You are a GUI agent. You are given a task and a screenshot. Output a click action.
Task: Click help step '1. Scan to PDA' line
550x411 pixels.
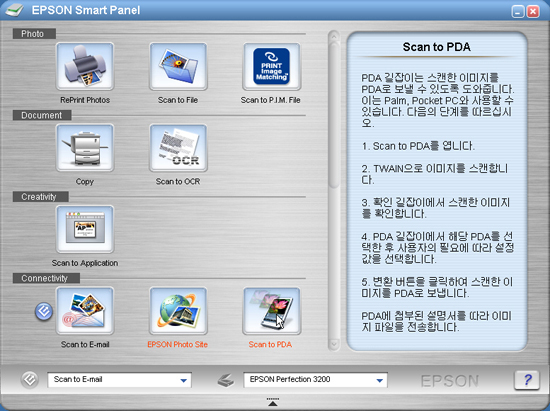click(x=418, y=146)
